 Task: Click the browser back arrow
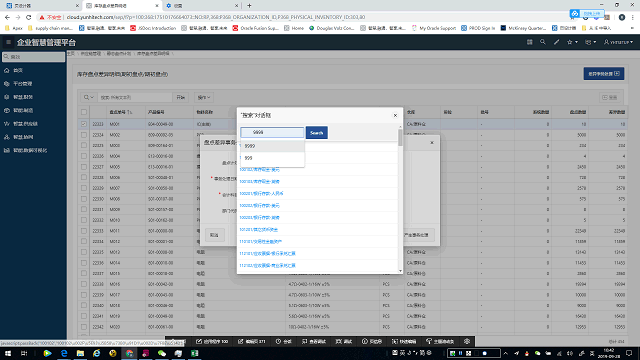(7, 17)
